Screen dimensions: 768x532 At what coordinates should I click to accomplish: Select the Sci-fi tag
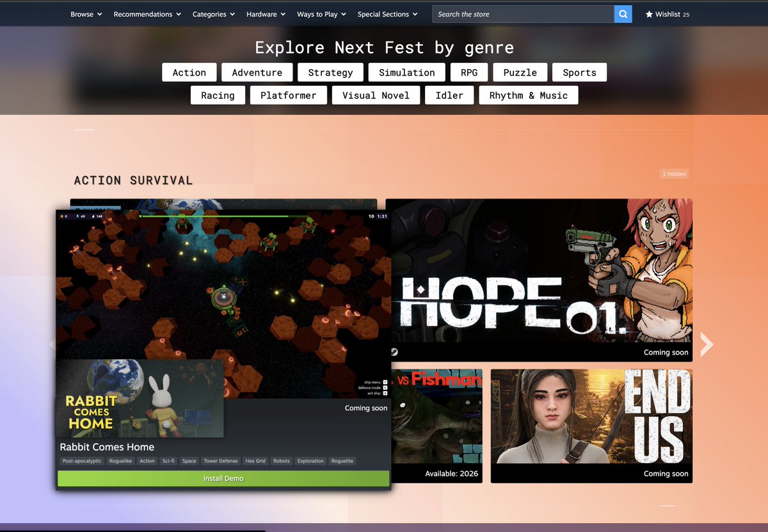click(x=168, y=461)
